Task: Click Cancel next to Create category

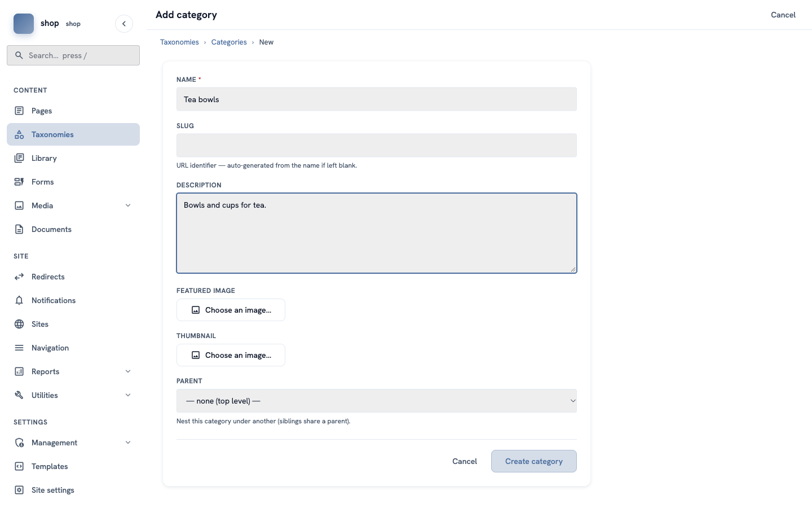Action: (x=465, y=461)
